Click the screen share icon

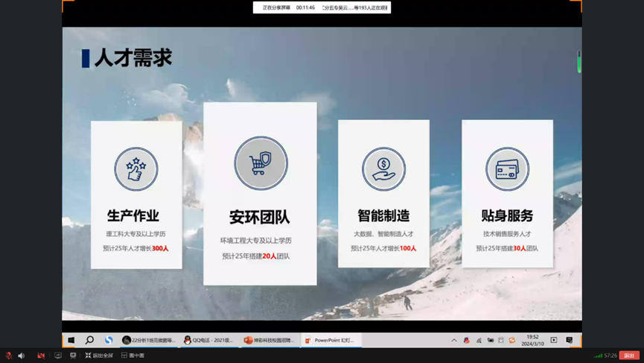click(x=58, y=356)
